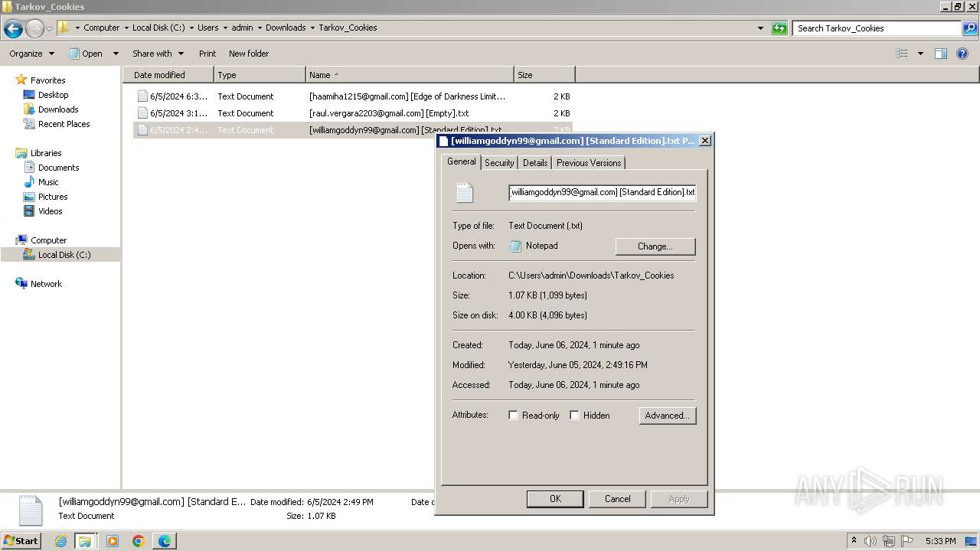The image size is (980, 551).
Task: Open Network in the navigation pane
Action: coord(46,284)
